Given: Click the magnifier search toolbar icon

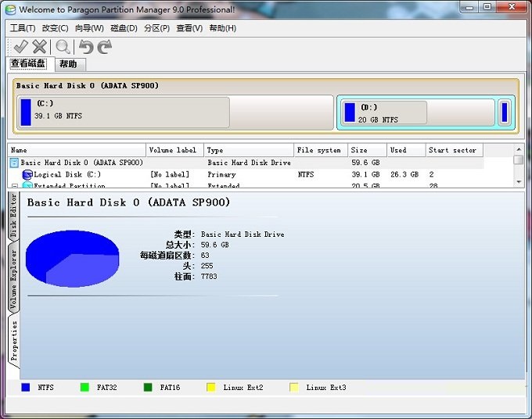Looking at the screenshot, I should point(63,47).
